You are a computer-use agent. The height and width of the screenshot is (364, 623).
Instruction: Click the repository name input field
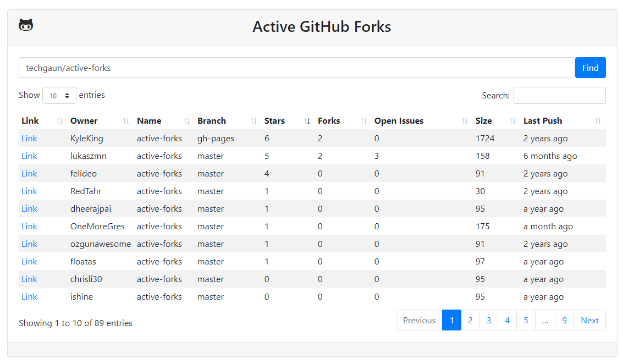pos(297,68)
